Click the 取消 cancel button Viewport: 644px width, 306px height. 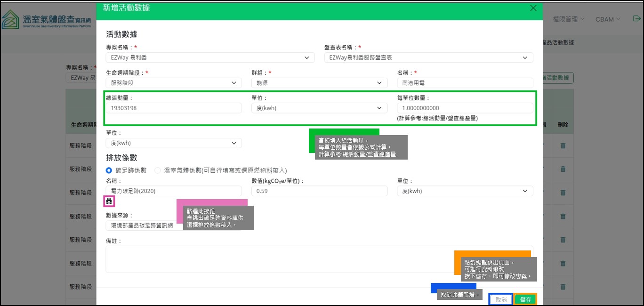[x=501, y=300]
